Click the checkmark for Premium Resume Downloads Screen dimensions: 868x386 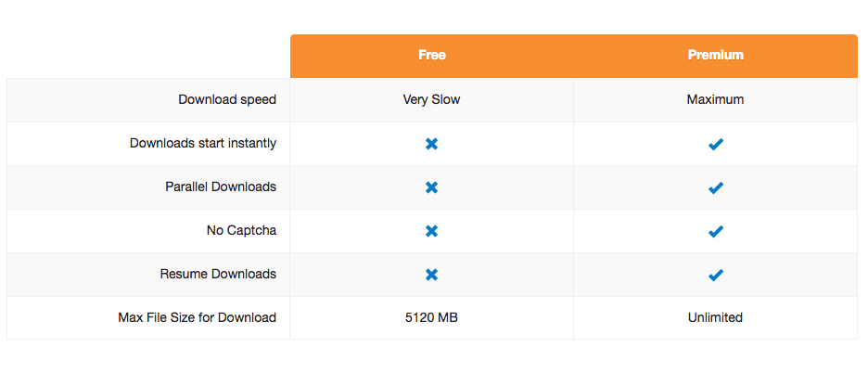pyautogui.click(x=715, y=275)
